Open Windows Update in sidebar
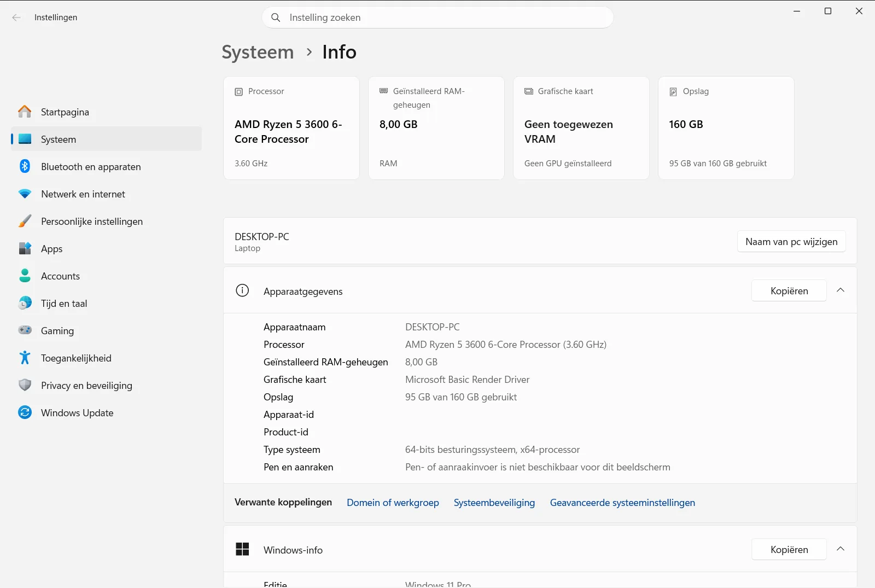 point(106,412)
